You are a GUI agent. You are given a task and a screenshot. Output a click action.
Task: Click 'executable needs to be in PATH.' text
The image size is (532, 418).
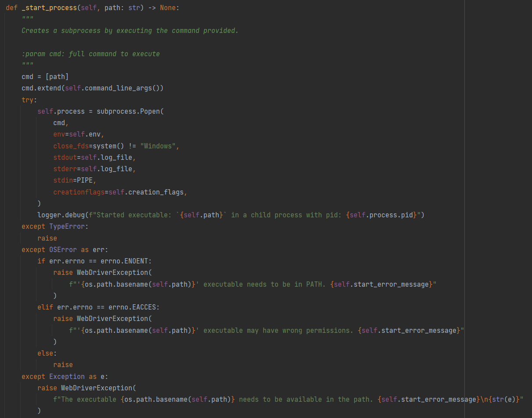264,284
